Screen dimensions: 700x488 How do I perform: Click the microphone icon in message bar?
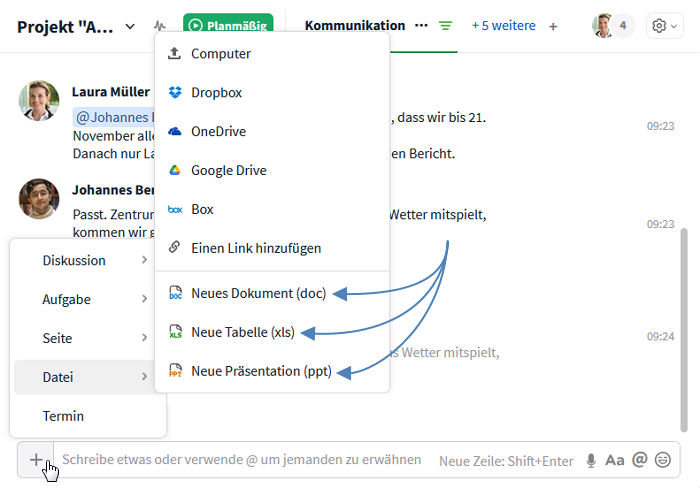(x=591, y=460)
